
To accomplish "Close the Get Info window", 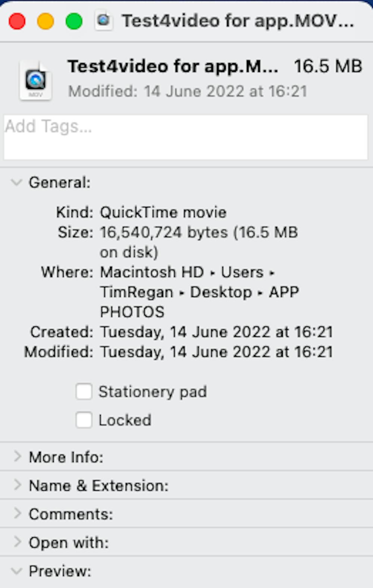I will (x=17, y=21).
